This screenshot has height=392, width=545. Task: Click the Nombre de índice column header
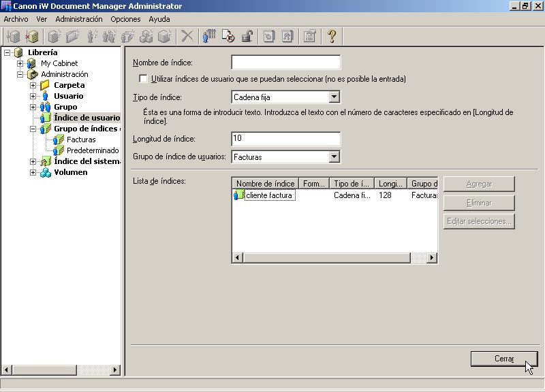(265, 183)
